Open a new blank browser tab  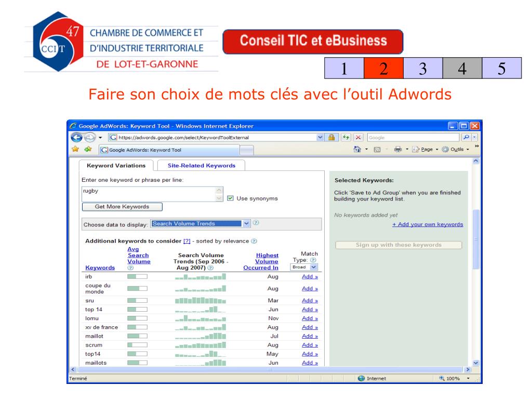point(247,150)
